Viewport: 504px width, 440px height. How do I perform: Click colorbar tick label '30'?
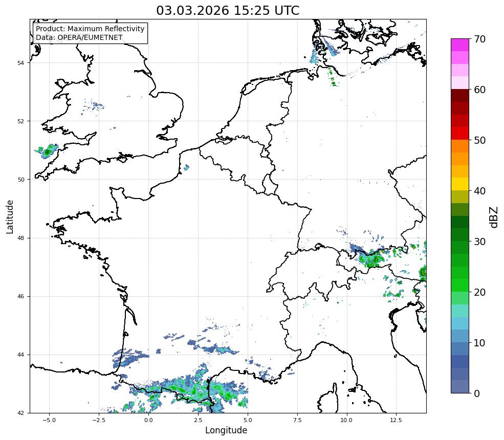tap(479, 241)
